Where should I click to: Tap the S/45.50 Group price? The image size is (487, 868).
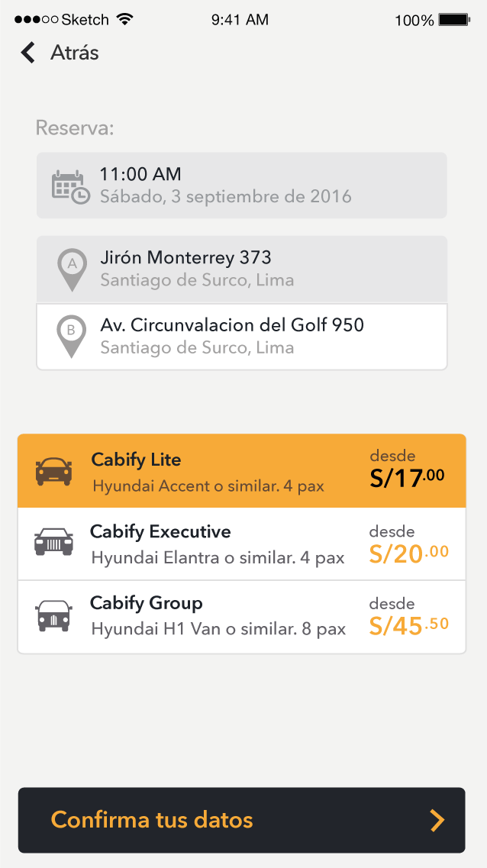[409, 625]
